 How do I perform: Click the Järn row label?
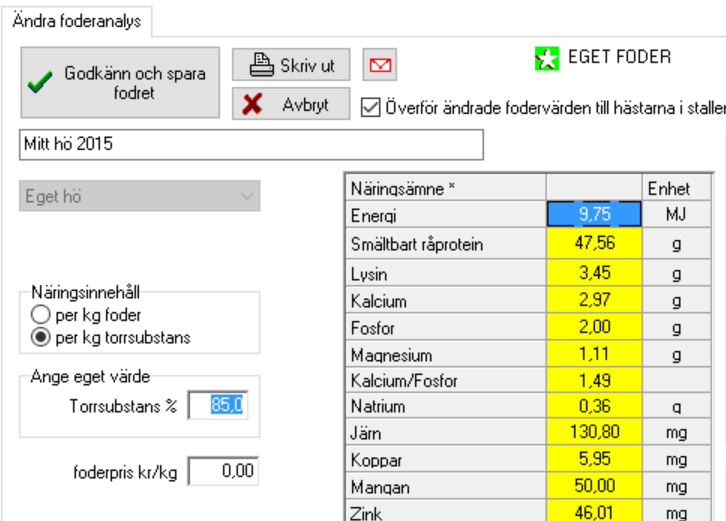(x=446, y=432)
